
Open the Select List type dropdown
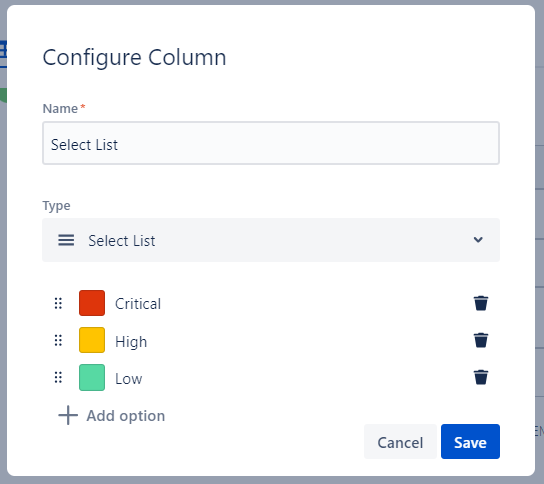point(271,240)
